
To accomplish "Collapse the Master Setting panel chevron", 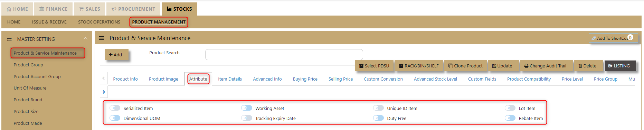I will point(85,38).
